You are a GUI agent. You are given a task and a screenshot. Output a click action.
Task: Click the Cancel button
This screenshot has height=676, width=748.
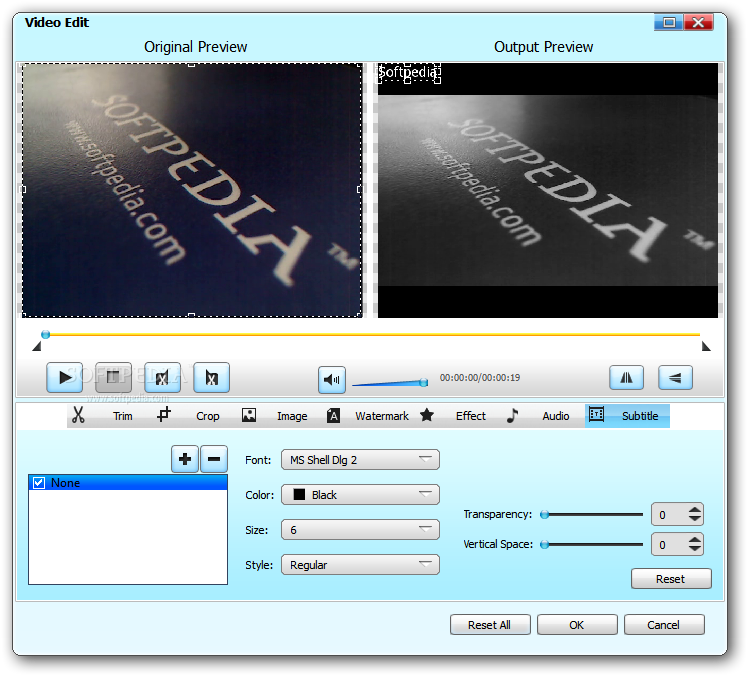point(664,624)
